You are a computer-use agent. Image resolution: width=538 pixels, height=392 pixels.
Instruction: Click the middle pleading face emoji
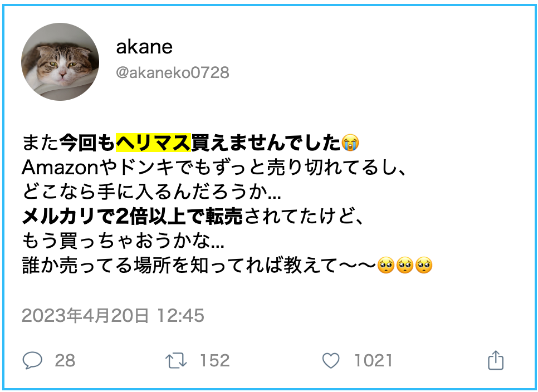point(405,265)
